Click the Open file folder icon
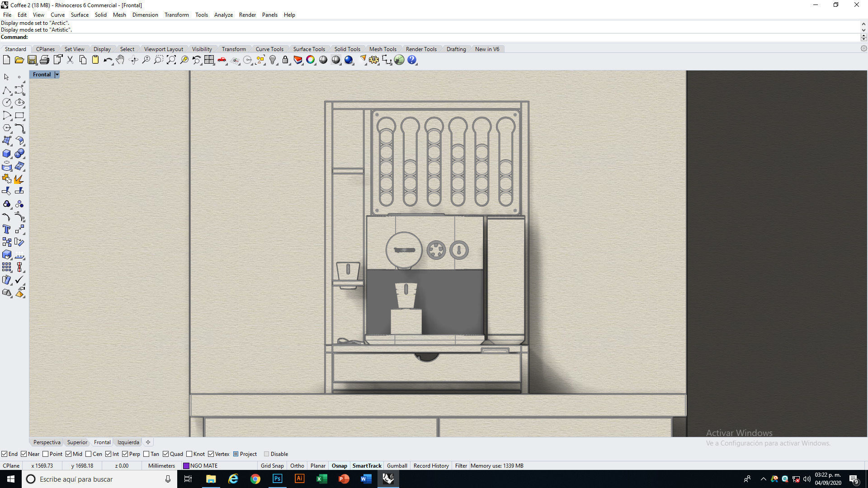Screen dimensions: 868x488 coord(19,60)
